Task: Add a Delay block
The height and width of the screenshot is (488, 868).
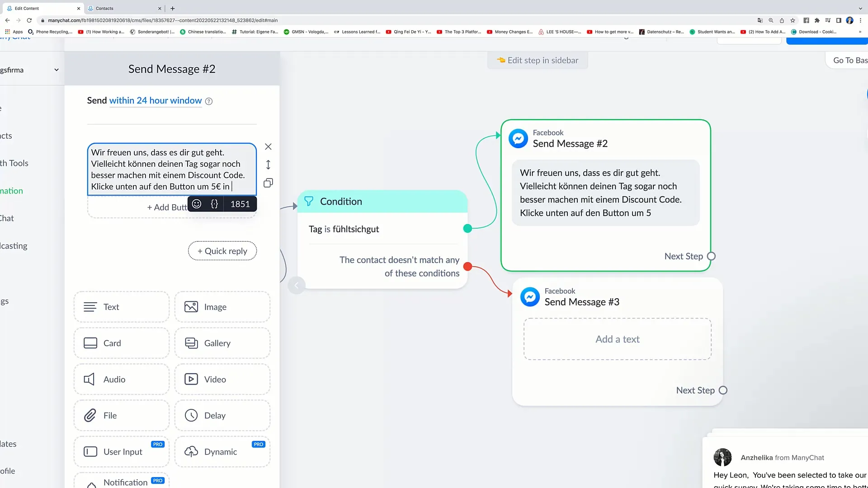Action: point(222,415)
